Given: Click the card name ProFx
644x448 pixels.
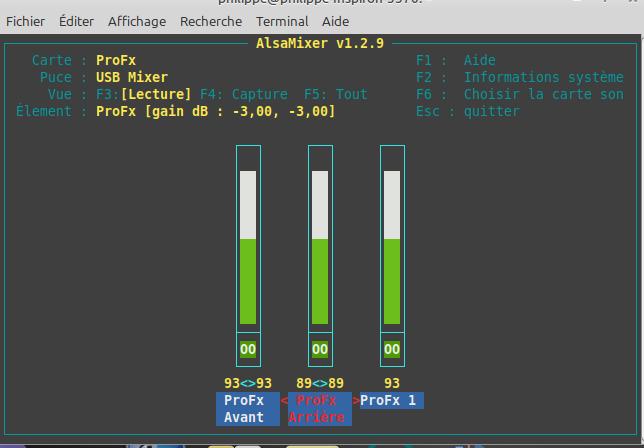Looking at the screenshot, I should (x=116, y=60).
